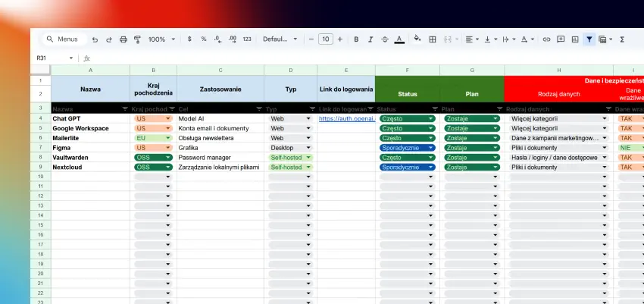Open filter for the Status column
This screenshot has height=304, width=644.
click(x=435, y=109)
